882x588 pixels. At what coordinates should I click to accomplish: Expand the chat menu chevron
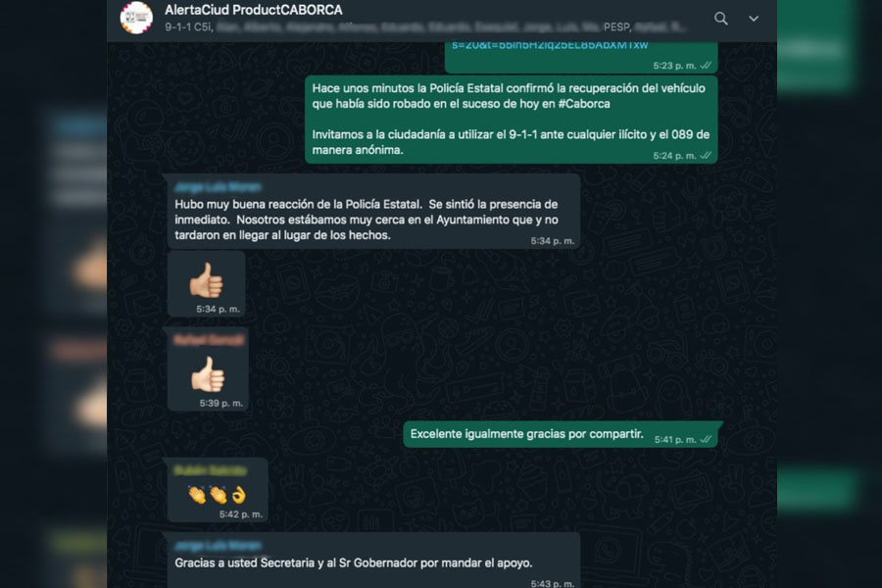pos(754,20)
